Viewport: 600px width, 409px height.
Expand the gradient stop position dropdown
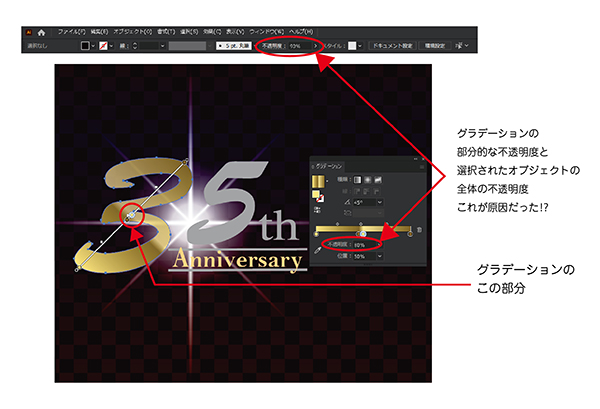tap(380, 256)
